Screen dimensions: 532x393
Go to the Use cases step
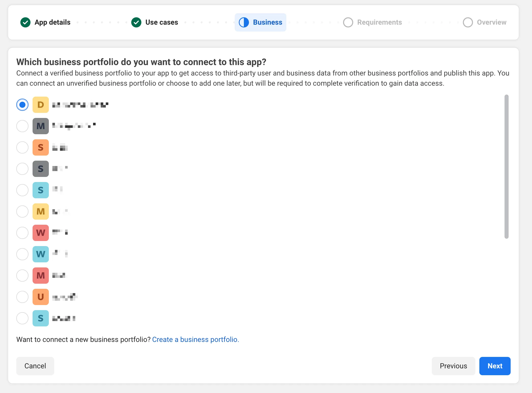[155, 22]
